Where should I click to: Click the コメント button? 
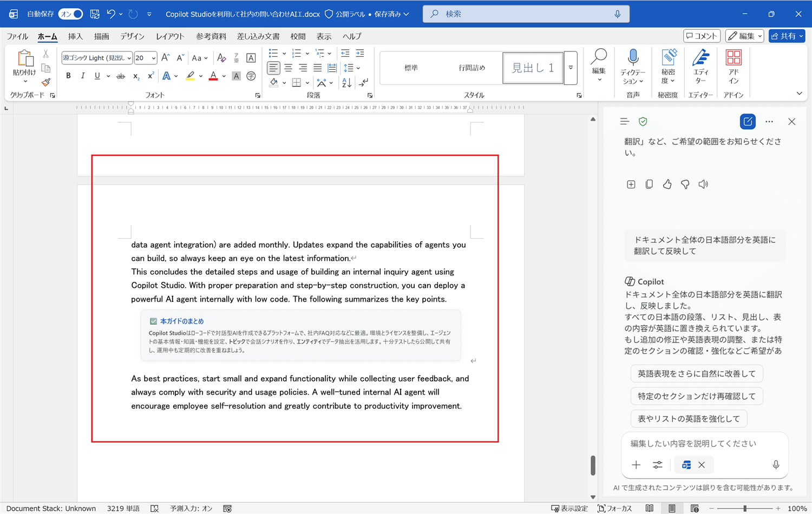702,36
